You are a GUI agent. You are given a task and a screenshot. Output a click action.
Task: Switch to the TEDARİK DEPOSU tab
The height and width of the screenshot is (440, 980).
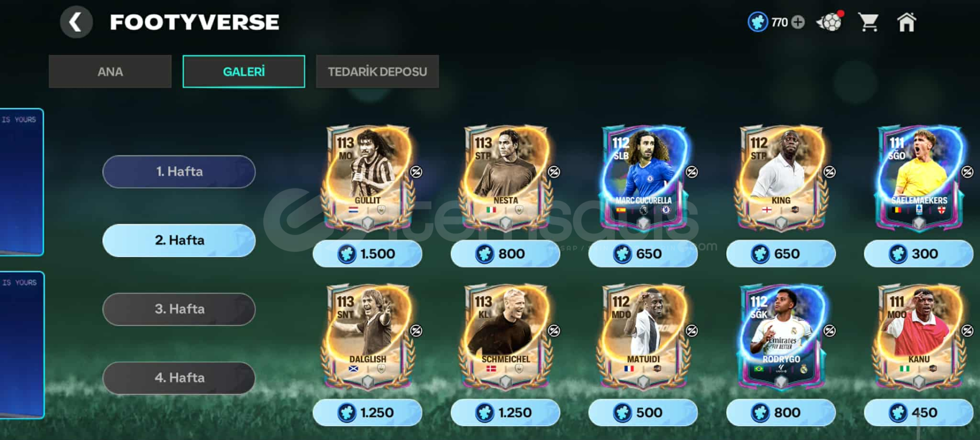click(x=377, y=71)
